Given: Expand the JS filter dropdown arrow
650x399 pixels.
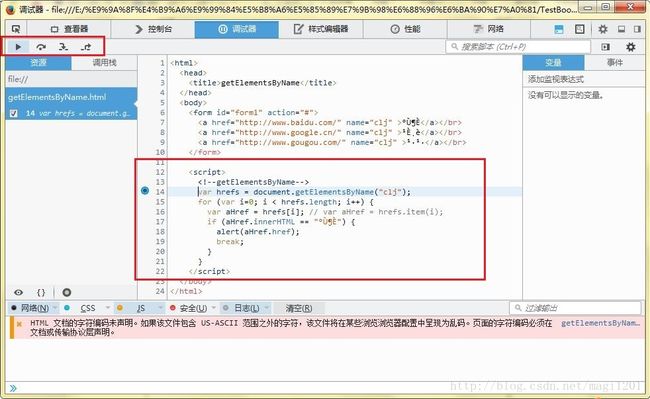Looking at the screenshot, I should (x=160, y=308).
